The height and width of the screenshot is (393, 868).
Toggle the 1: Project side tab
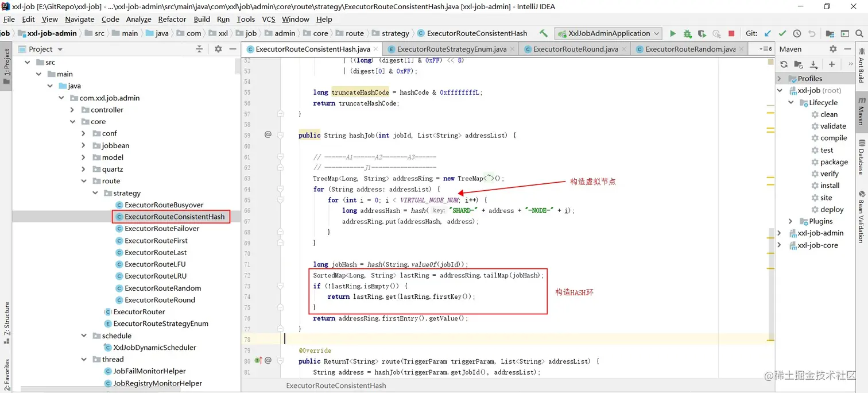coord(6,65)
